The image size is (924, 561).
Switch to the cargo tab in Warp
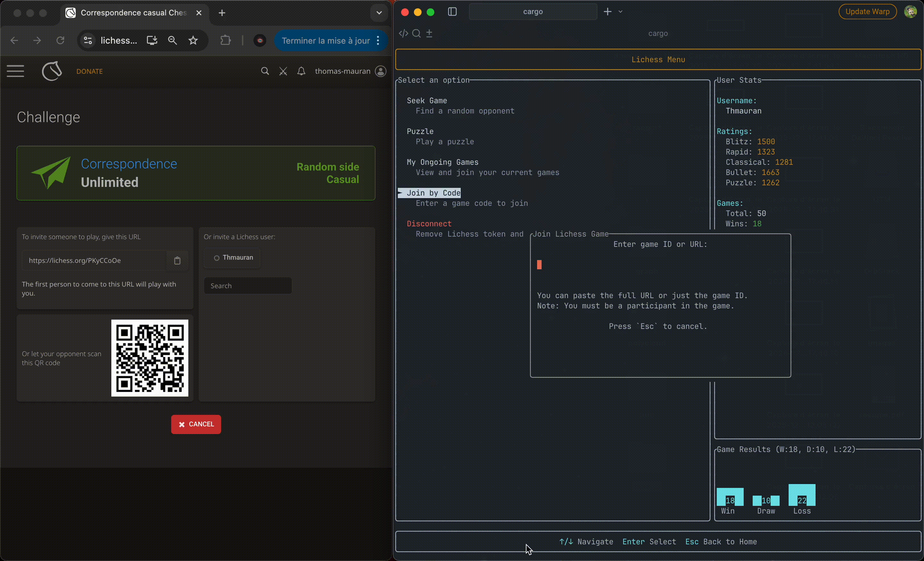[x=533, y=12]
